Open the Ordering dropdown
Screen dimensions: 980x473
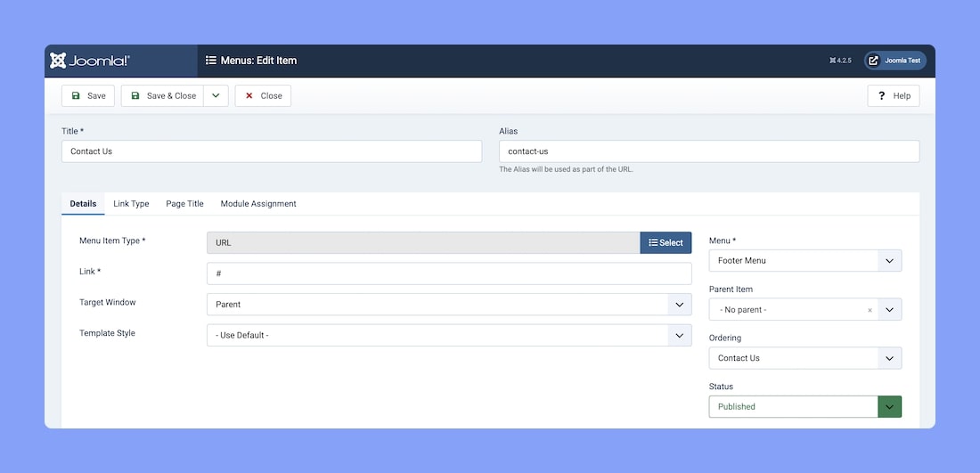(804, 358)
